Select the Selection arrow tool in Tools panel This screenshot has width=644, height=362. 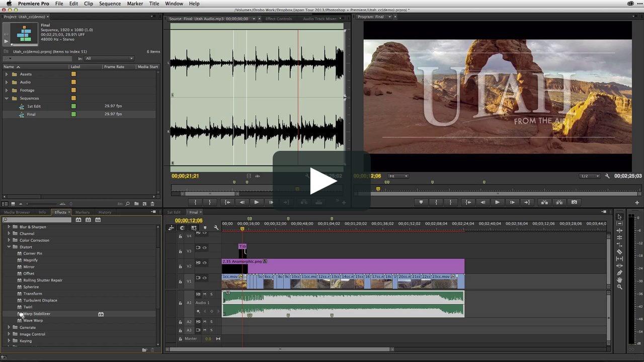619,217
